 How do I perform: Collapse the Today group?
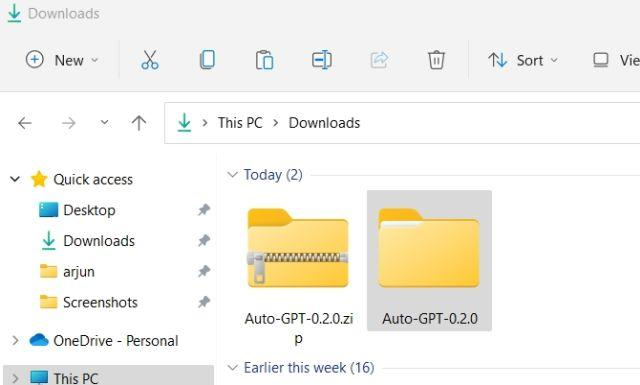coord(232,175)
